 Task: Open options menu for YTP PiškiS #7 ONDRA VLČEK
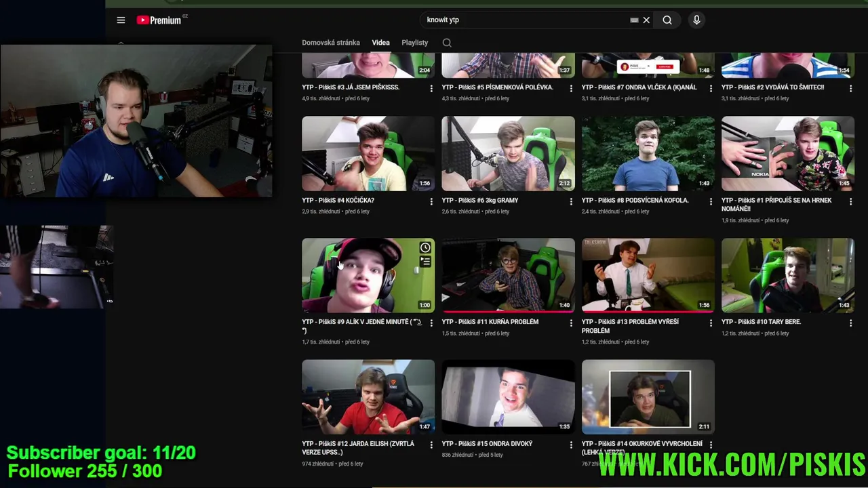711,88
